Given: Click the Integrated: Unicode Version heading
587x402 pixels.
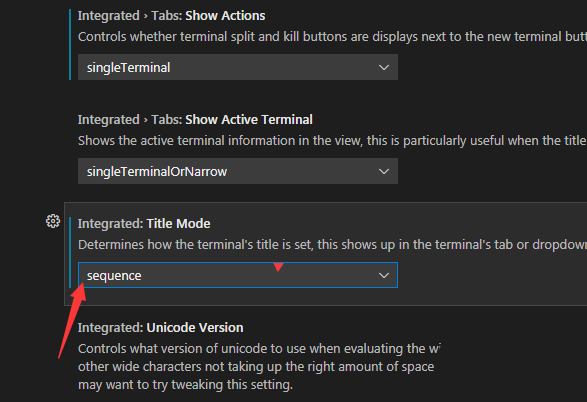Looking at the screenshot, I should click(161, 328).
